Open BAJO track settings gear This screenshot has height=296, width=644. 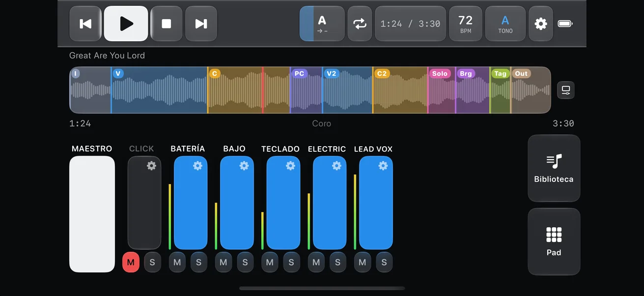pyautogui.click(x=244, y=166)
